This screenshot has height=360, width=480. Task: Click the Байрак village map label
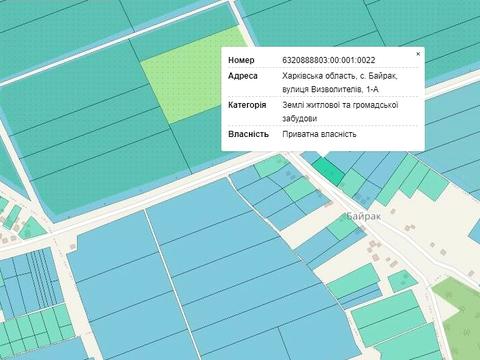pos(363,216)
